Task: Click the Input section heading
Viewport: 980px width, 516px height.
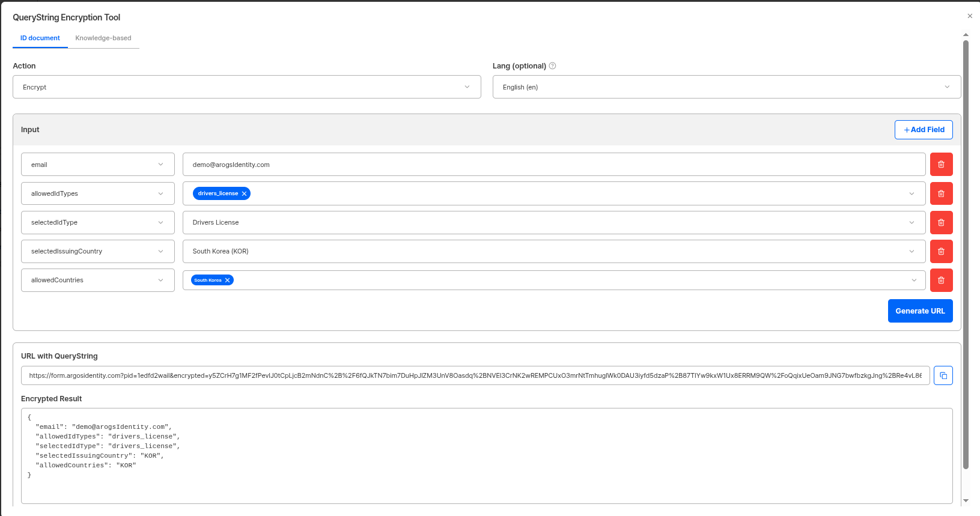Action: coord(30,130)
